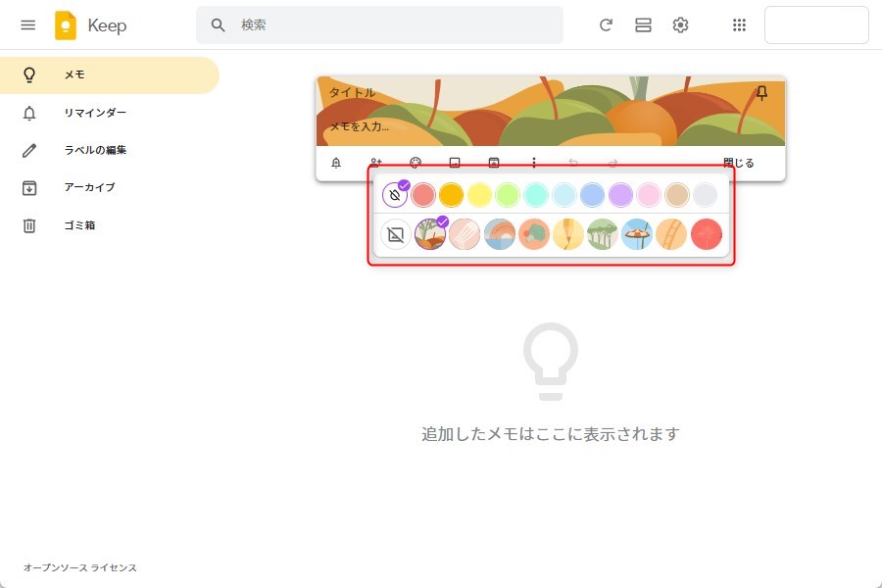
Task: Select the ladder background thumbnail
Action: click(x=671, y=234)
